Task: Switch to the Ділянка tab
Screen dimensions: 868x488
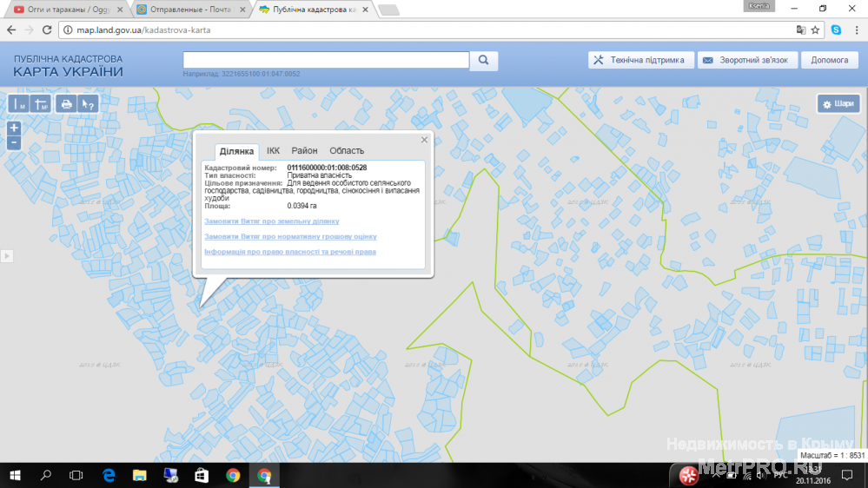Action: (236, 151)
